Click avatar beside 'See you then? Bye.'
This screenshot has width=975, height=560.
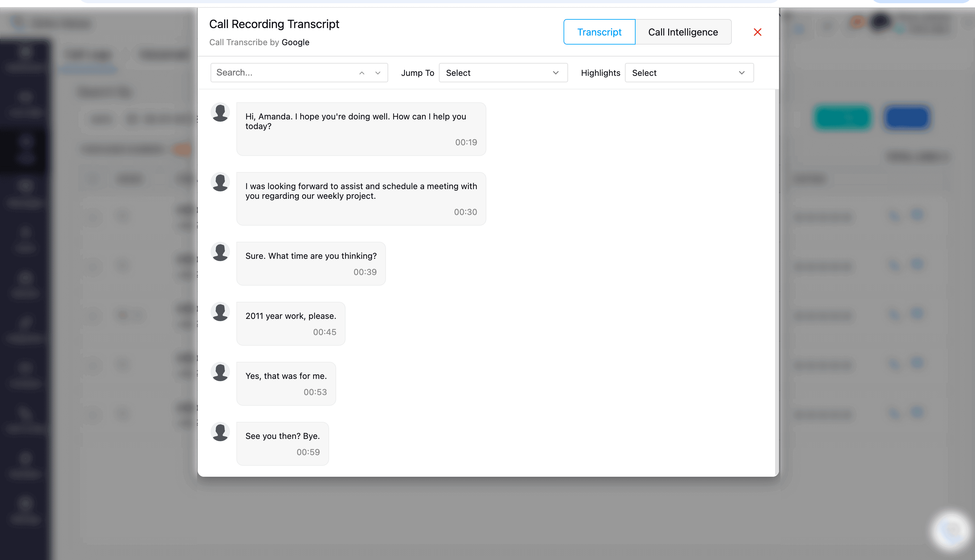[220, 432]
